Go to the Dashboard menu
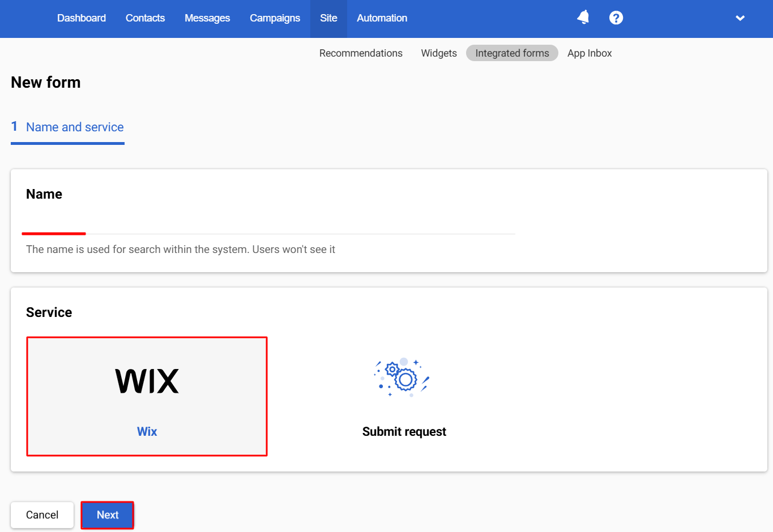The image size is (773, 532). pyautogui.click(x=82, y=18)
